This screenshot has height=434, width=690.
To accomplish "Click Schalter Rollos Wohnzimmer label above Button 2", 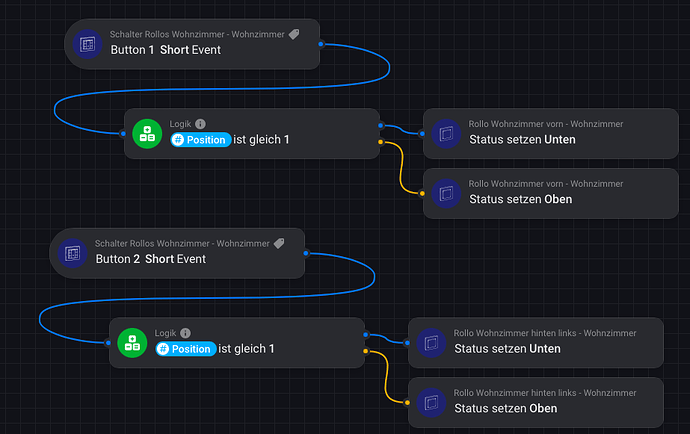I will pos(182,243).
